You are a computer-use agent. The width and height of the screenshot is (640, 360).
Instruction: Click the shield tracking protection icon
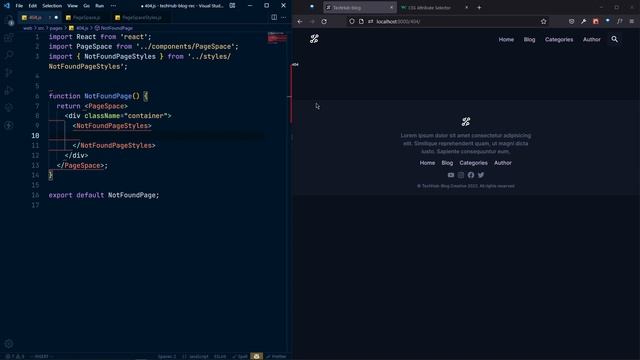point(352,21)
